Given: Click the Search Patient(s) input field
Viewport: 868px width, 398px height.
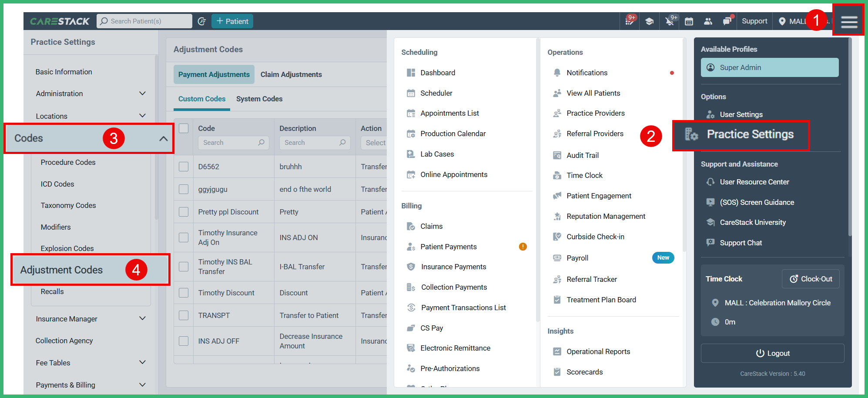Looking at the screenshot, I should pos(144,20).
